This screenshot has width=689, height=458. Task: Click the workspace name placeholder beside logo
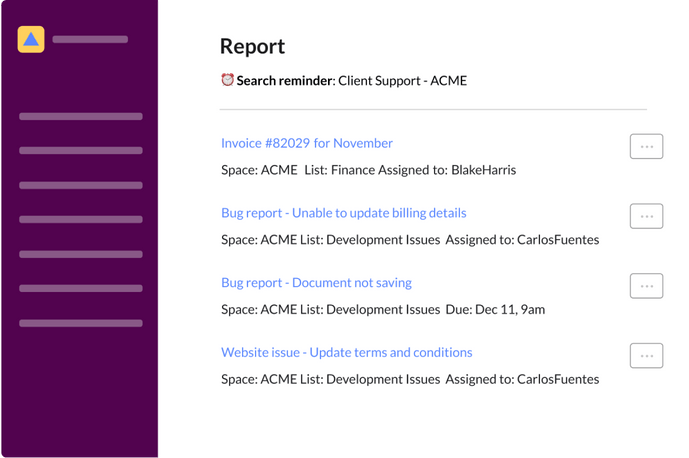(x=90, y=40)
